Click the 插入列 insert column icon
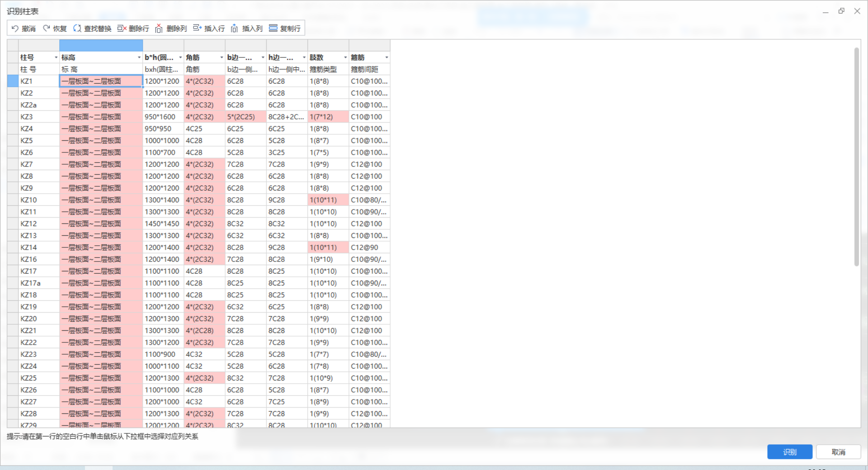868x470 pixels. [234, 28]
